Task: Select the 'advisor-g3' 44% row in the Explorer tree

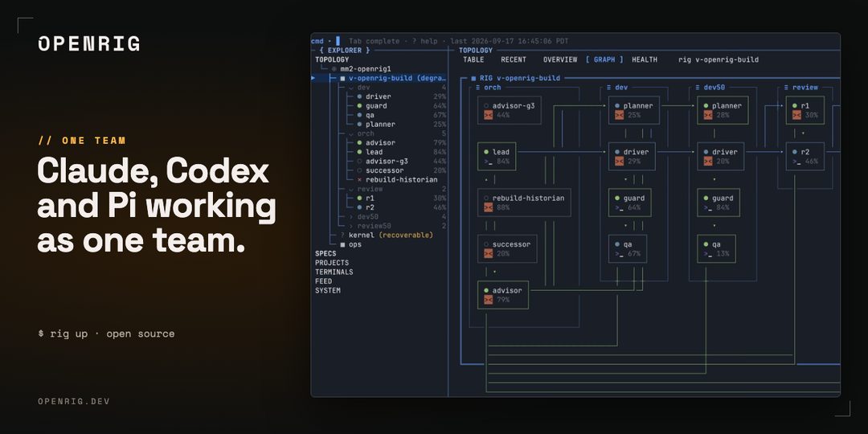Action: pos(401,162)
